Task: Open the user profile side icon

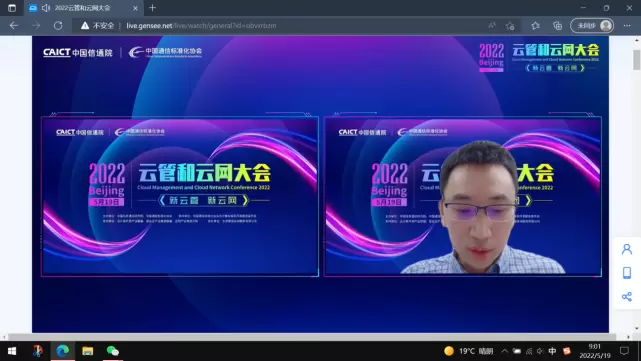Action: coord(627,249)
